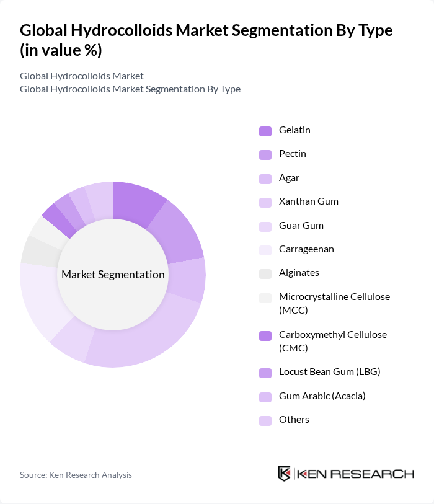Toggle the Locust Bean Gum (LBG) label
Image resolution: width=434 pixels, height=504 pixels.
(x=329, y=372)
